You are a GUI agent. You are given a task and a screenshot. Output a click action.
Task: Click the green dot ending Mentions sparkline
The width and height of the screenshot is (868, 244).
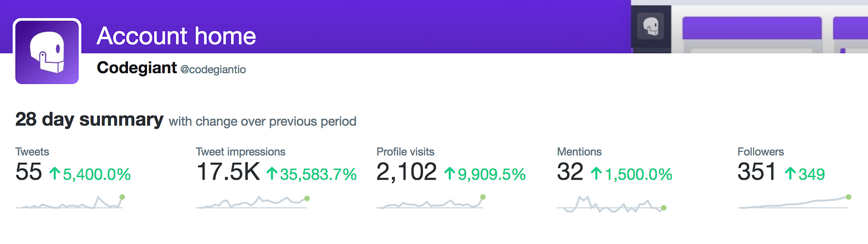[x=663, y=208]
